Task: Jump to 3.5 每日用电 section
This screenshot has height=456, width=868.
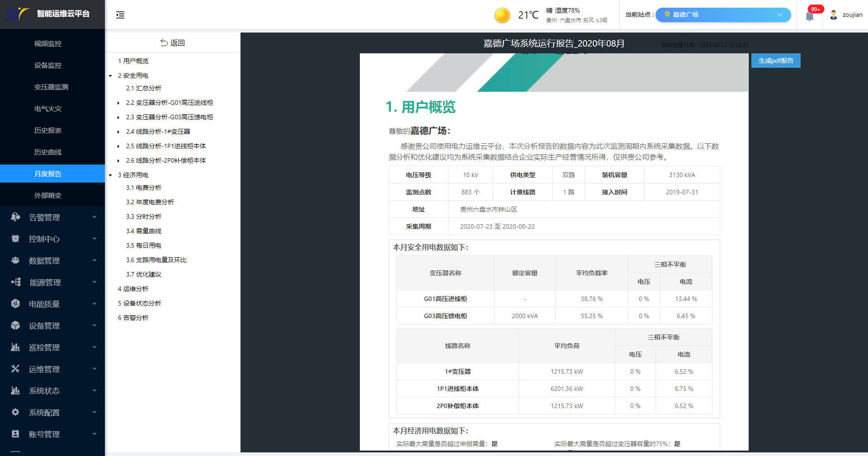Action: [143, 245]
